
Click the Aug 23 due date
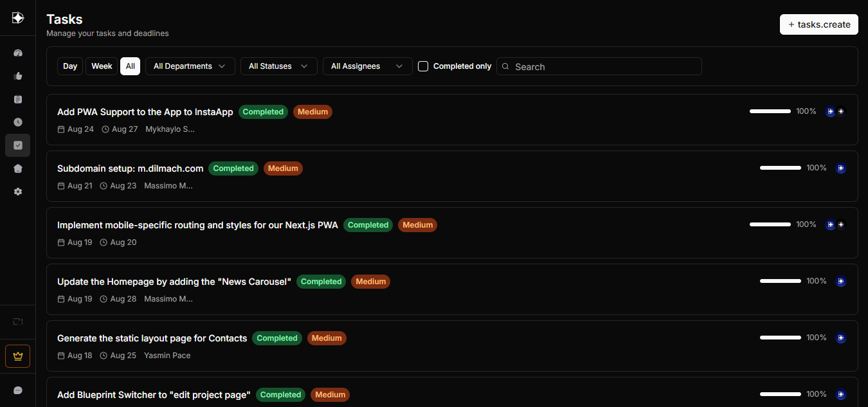click(123, 186)
